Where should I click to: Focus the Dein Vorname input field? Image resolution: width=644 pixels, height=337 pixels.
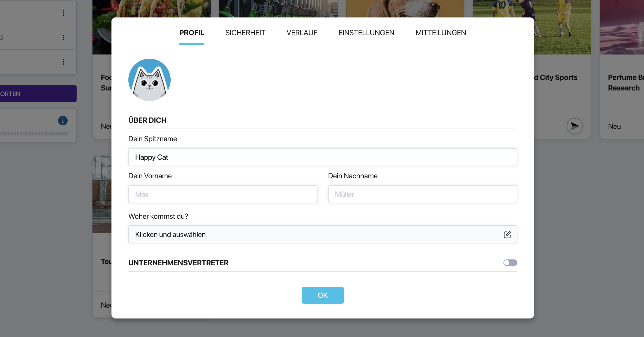pos(223,194)
